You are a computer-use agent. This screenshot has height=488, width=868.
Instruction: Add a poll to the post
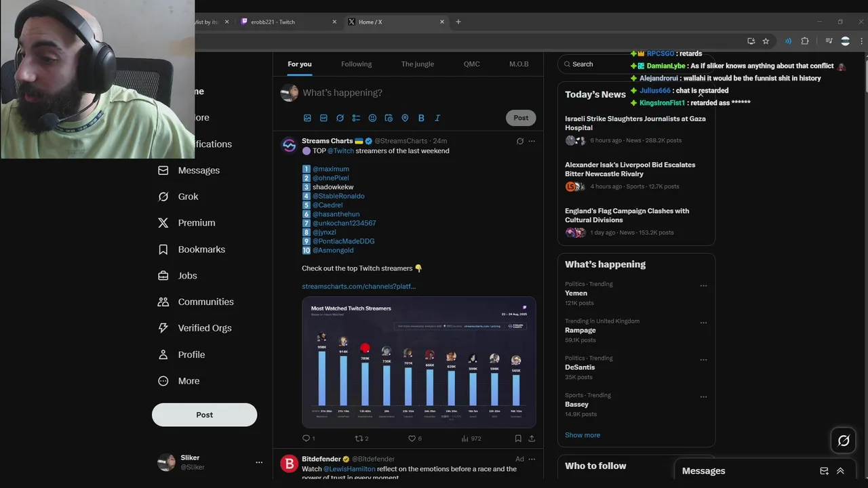coord(356,118)
